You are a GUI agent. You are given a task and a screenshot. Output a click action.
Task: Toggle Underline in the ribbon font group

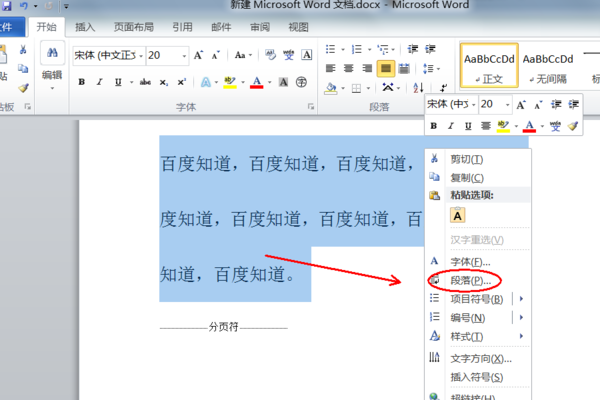tap(118, 82)
